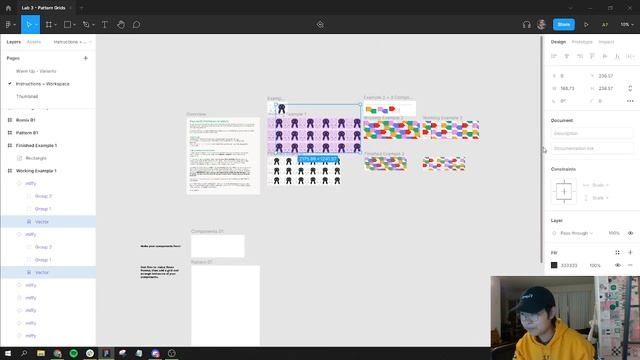Select the Lab 3 - Pattern Grids file tab
The height and width of the screenshot is (360, 640).
point(43,8)
